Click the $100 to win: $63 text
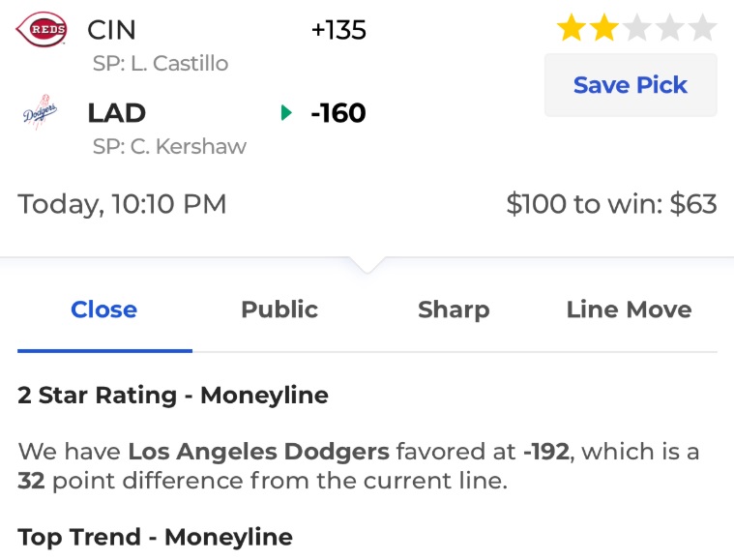Viewport: 734px width, 560px height. (611, 204)
